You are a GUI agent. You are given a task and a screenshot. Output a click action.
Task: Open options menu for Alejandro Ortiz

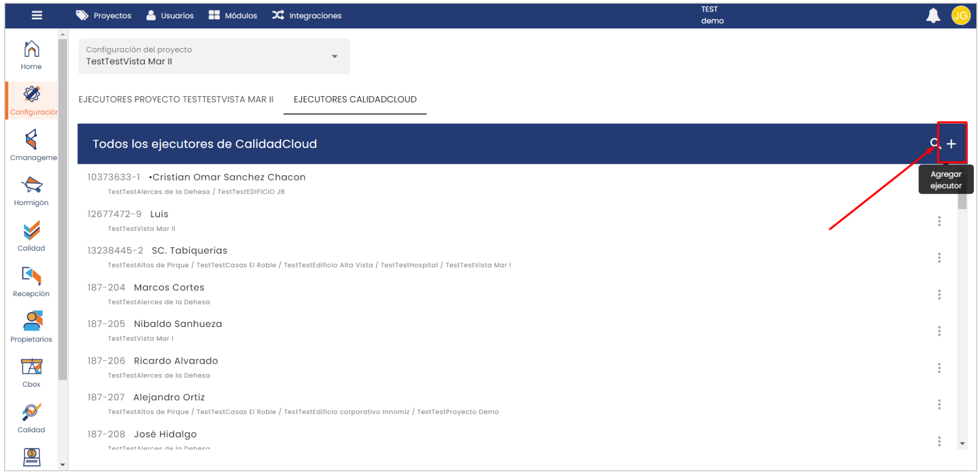tap(939, 404)
